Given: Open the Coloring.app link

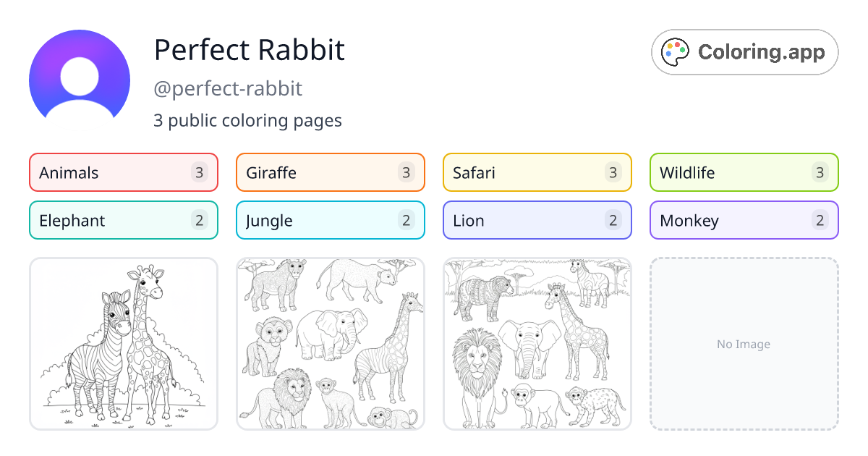Looking at the screenshot, I should coord(744,51).
